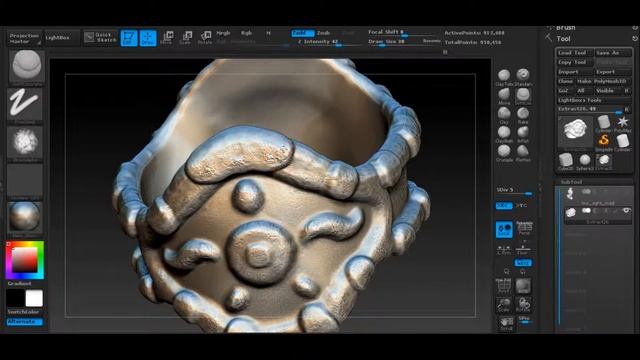Open the large current tool thumbnail
The image size is (640, 360).
[575, 131]
